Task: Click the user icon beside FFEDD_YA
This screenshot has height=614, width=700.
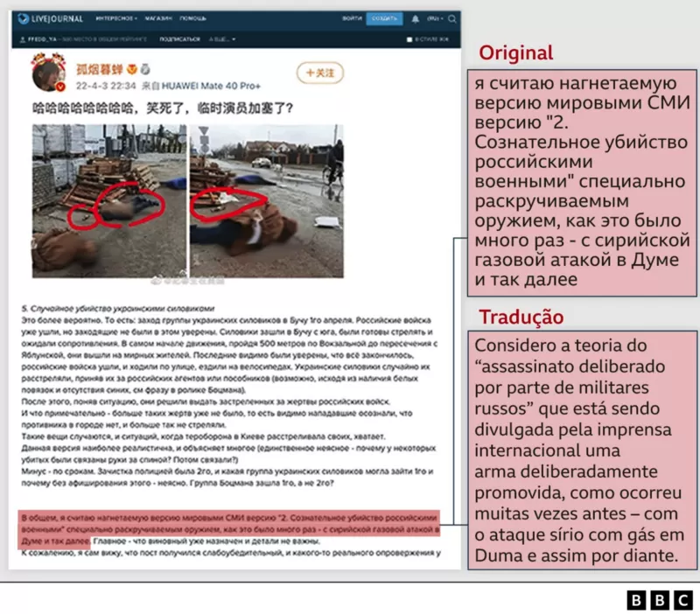Action: 24,39
